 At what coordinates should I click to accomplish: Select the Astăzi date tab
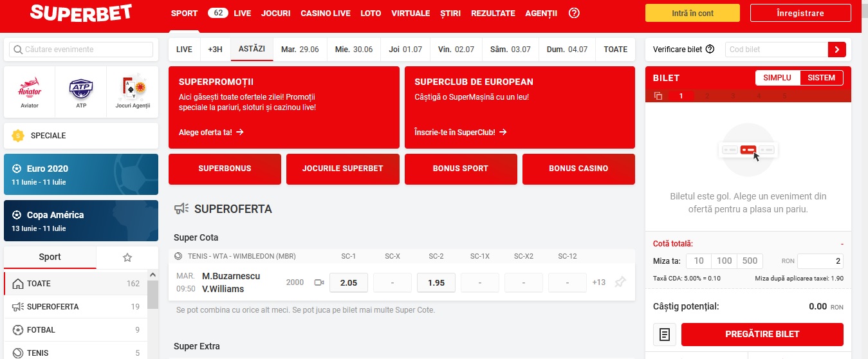point(252,50)
